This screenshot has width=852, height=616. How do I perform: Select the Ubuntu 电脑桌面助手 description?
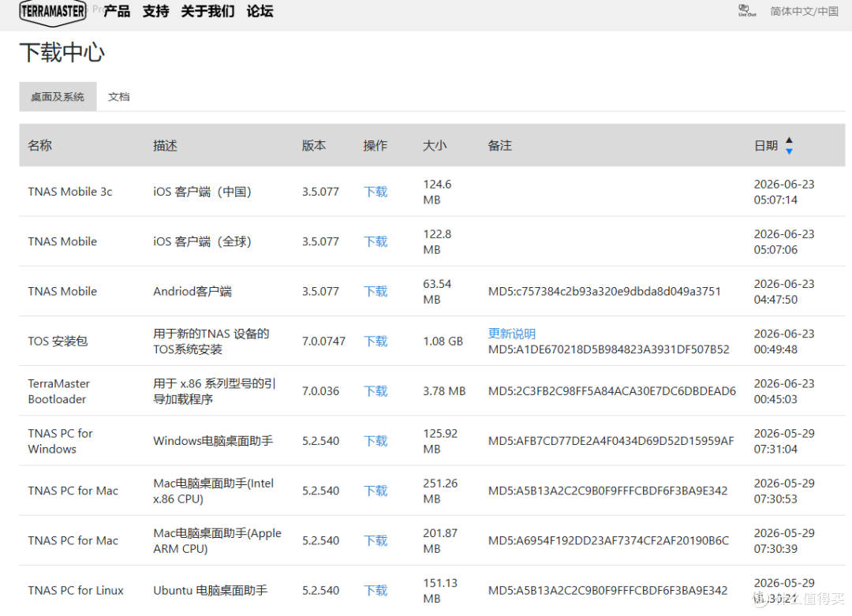point(211,591)
